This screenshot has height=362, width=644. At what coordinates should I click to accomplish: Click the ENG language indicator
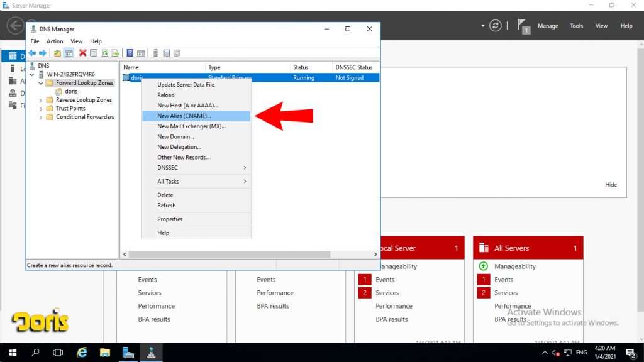pyautogui.click(x=581, y=353)
